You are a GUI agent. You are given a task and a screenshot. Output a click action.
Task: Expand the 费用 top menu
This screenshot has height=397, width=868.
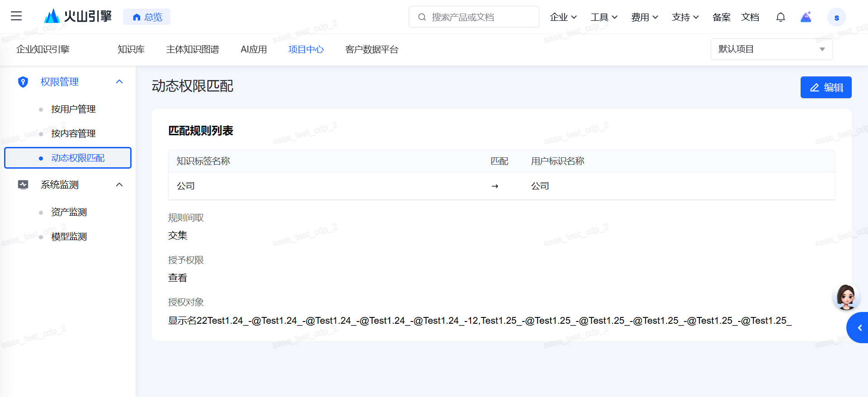644,17
